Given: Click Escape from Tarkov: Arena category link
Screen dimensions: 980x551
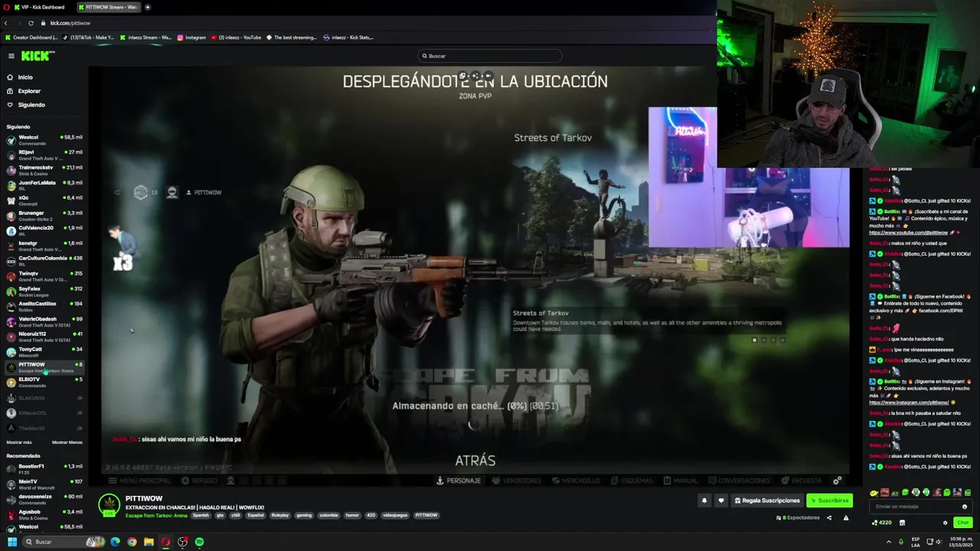Looking at the screenshot, I should click(156, 515).
